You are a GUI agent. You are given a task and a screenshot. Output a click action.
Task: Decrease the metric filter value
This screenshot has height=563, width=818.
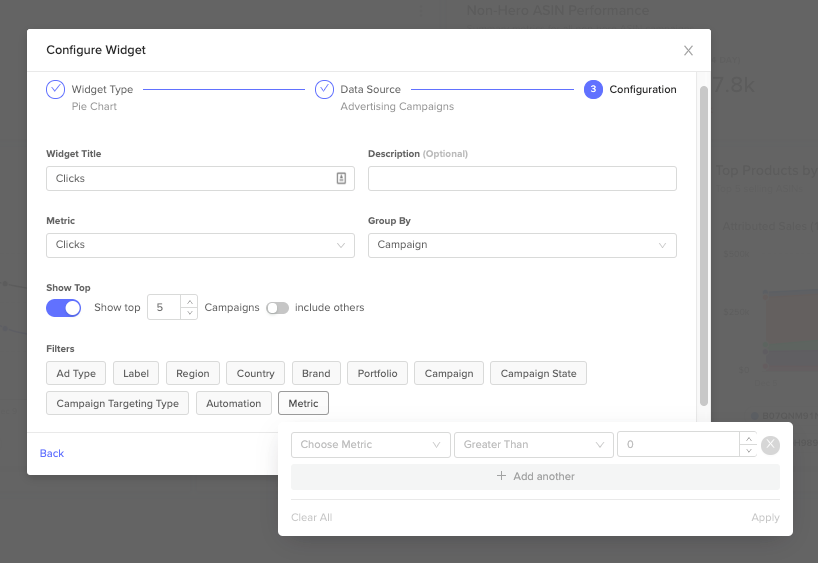749,450
